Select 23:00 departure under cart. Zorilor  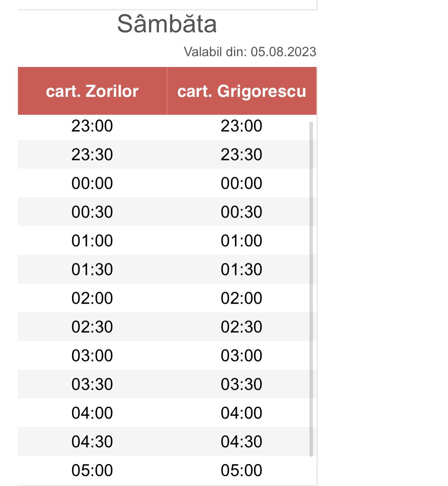(92, 126)
